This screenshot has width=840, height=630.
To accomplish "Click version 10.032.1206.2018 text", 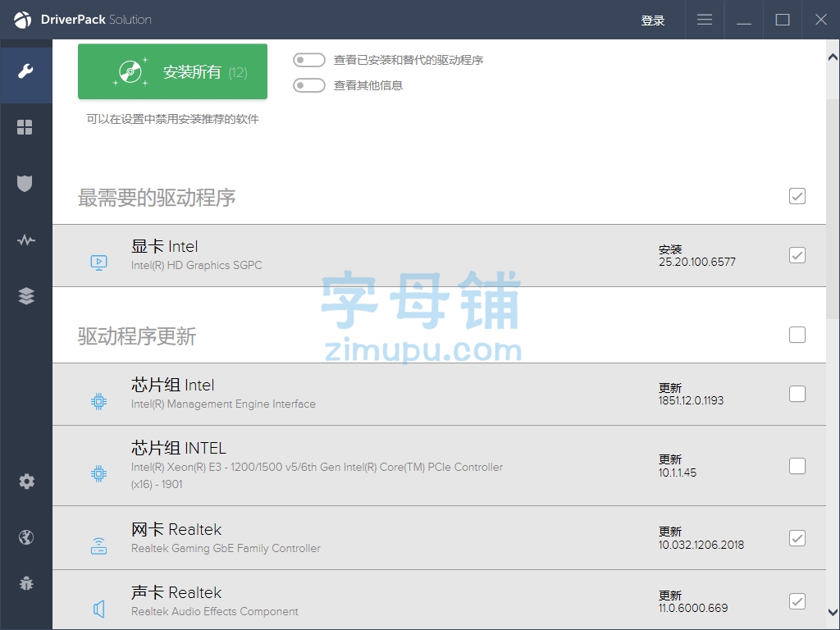I will (701, 545).
